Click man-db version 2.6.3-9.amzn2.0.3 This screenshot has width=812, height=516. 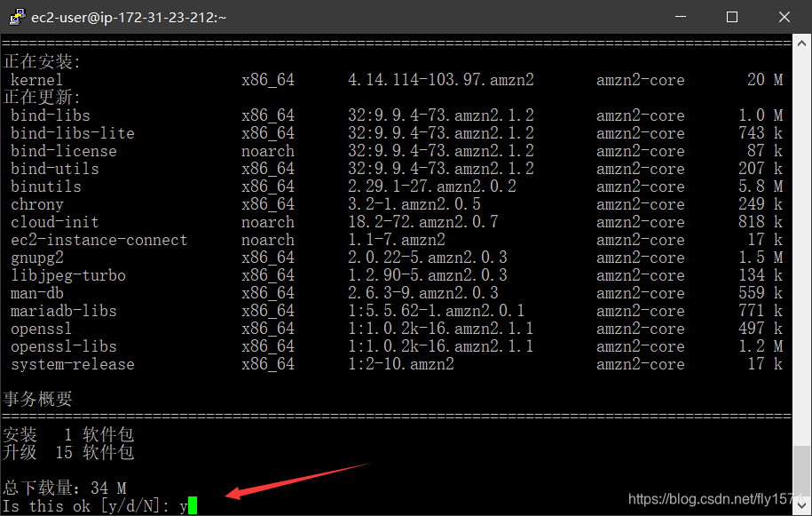tap(423, 293)
